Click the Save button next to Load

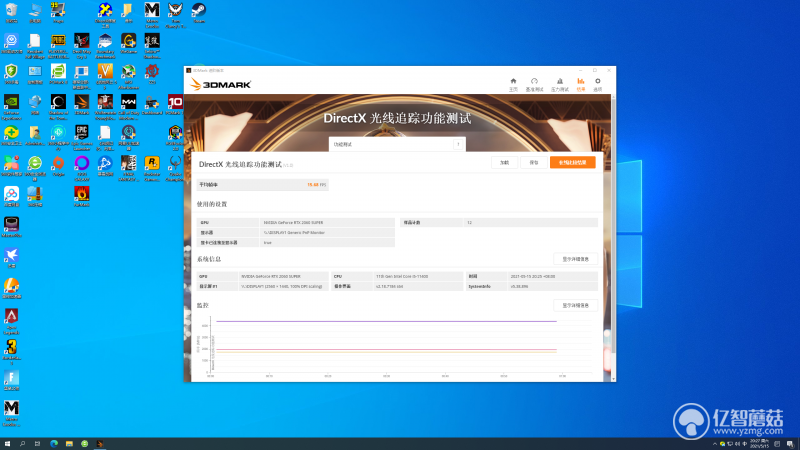click(534, 163)
